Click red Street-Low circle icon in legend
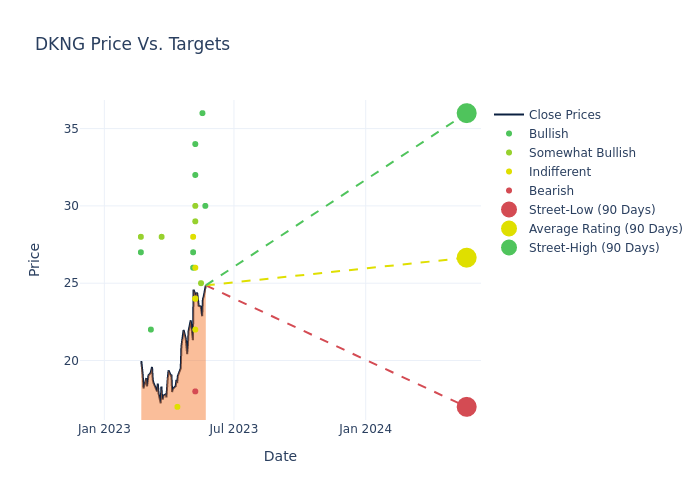The width and height of the screenshot is (700, 500). (x=509, y=210)
